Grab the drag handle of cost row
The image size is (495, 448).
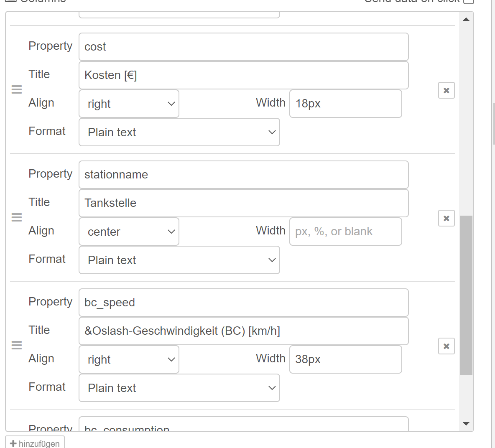pyautogui.click(x=17, y=89)
